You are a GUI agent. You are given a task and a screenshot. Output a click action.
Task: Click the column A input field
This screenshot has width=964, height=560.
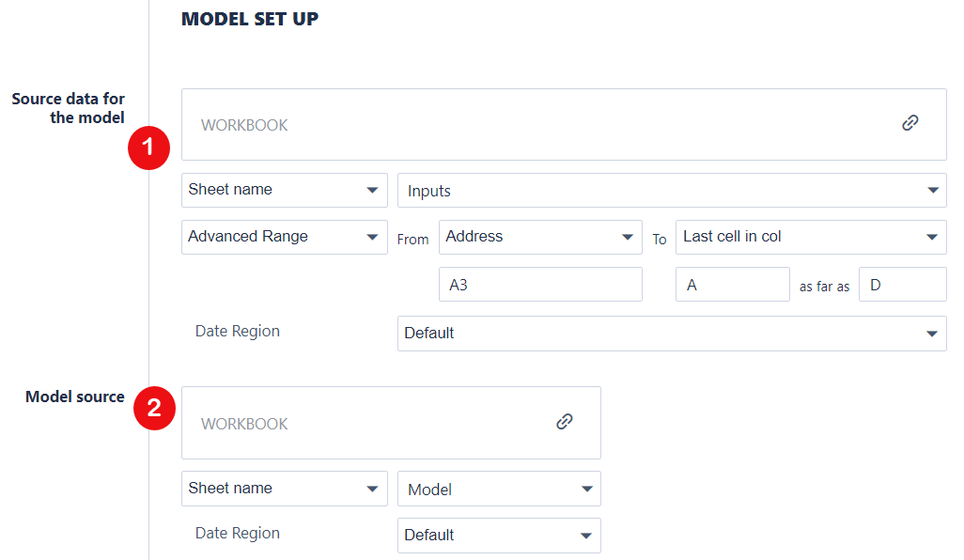coord(732,285)
